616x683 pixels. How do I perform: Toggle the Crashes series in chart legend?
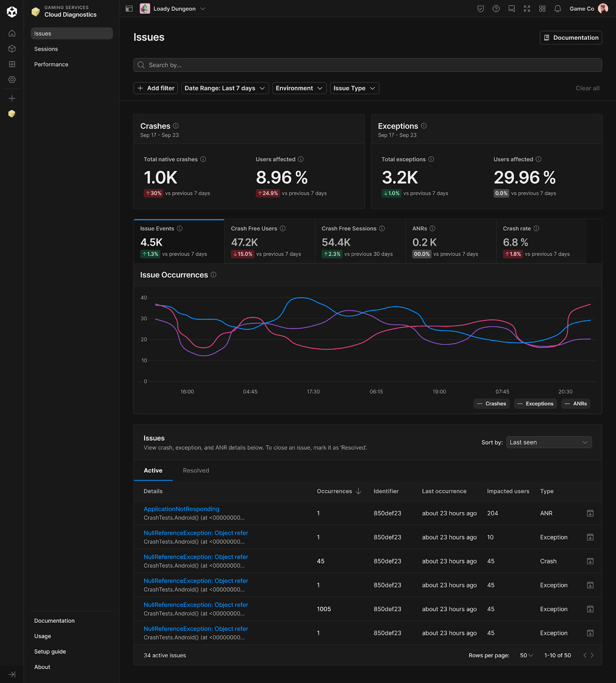click(x=491, y=404)
